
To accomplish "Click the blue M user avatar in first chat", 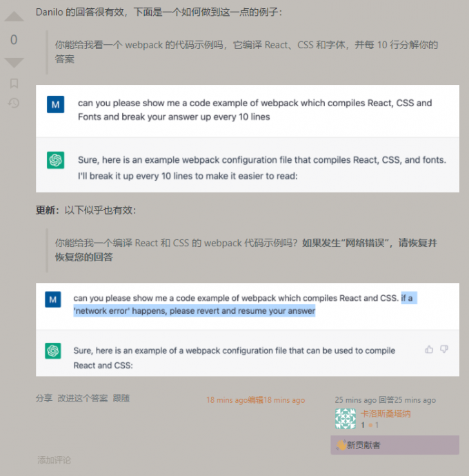I will [x=56, y=104].
